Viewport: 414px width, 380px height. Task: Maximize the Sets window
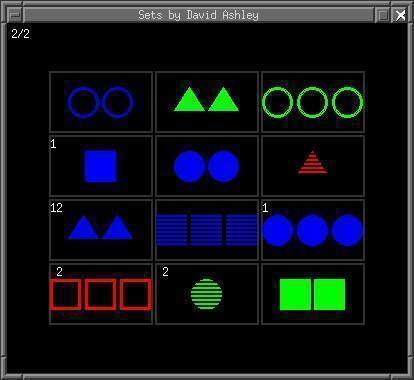point(383,15)
